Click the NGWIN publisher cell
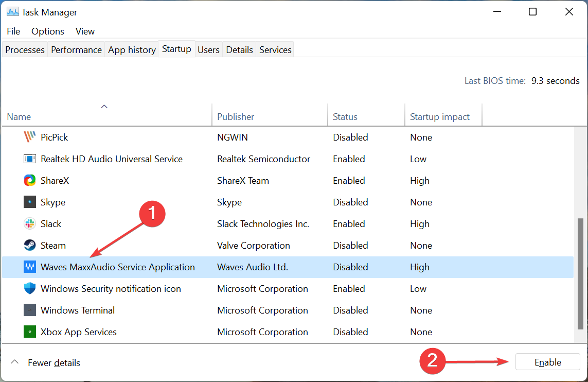Image resolution: width=588 pixels, height=382 pixels. click(233, 137)
